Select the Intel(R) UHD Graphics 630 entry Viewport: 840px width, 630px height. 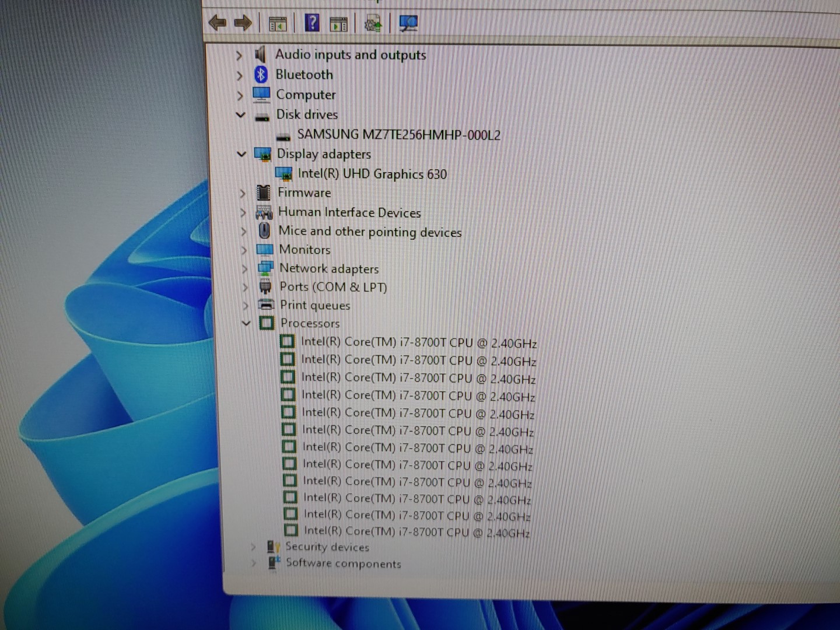[x=372, y=174]
